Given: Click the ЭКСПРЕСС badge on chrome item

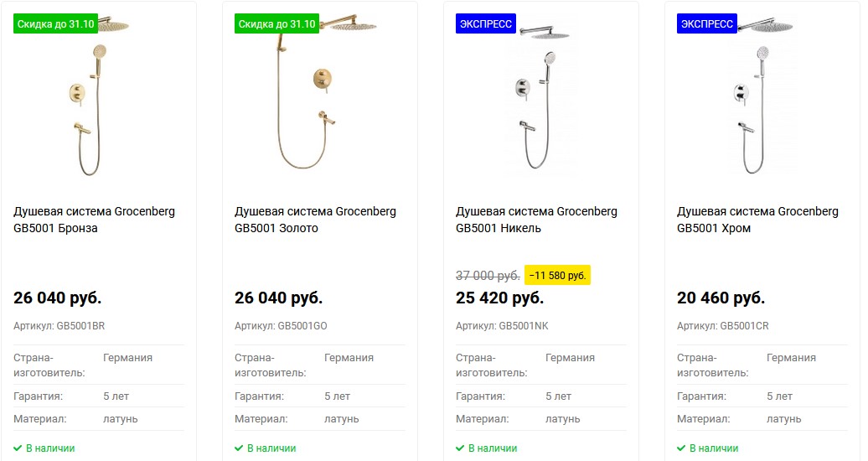Looking at the screenshot, I should point(707,23).
